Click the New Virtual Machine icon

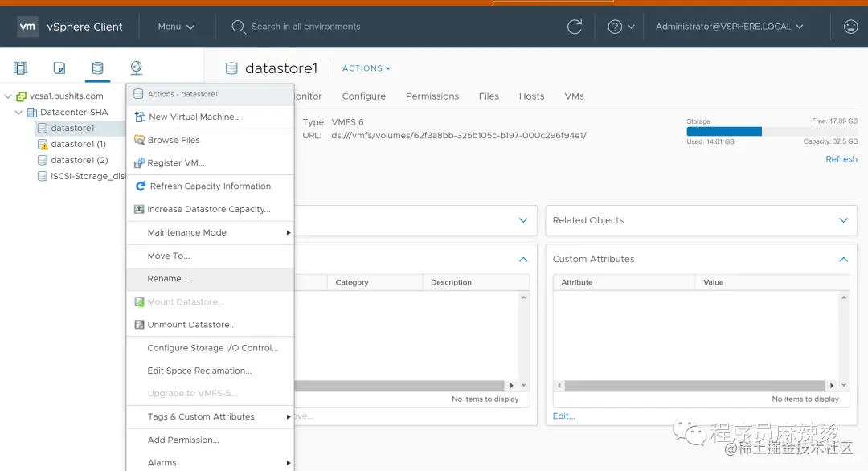(140, 117)
